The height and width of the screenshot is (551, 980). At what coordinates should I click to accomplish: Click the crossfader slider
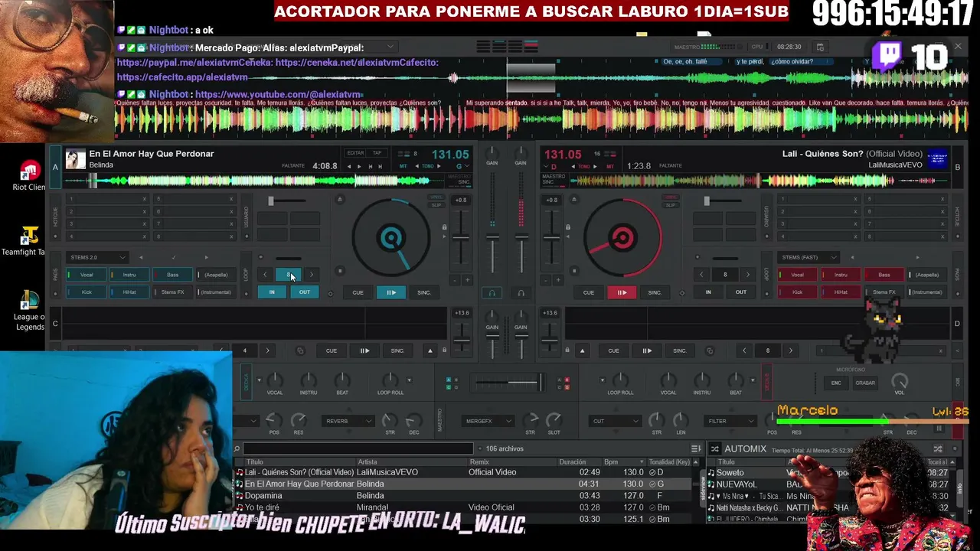click(x=507, y=381)
